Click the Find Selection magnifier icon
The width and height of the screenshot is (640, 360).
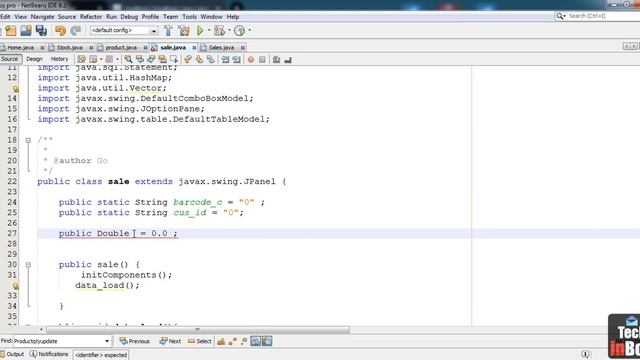click(x=128, y=60)
